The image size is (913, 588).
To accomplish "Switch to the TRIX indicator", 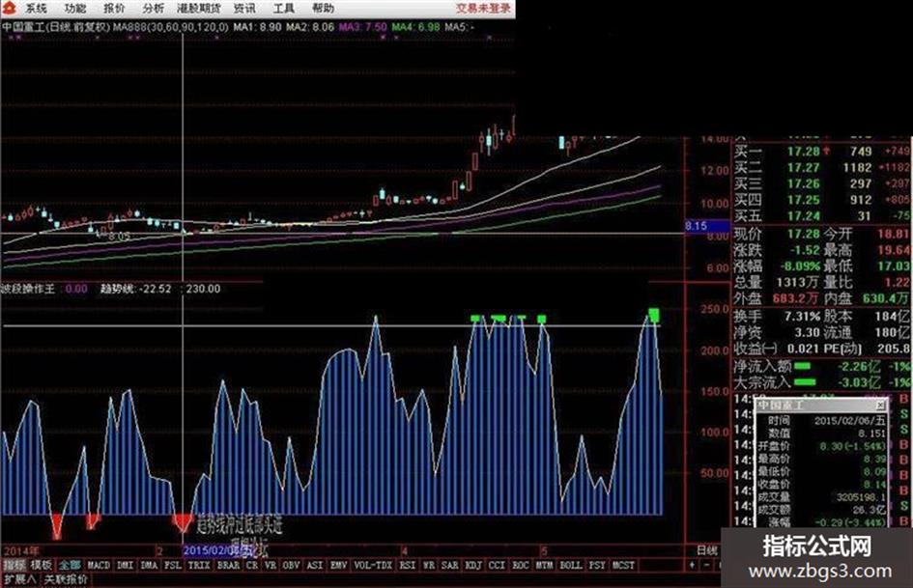I will (x=199, y=565).
